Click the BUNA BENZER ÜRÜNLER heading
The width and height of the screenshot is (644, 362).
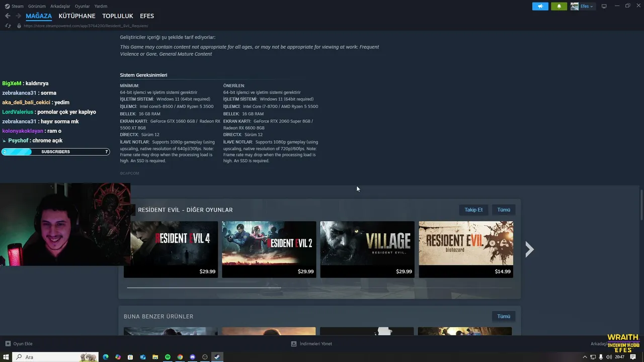pyautogui.click(x=158, y=316)
